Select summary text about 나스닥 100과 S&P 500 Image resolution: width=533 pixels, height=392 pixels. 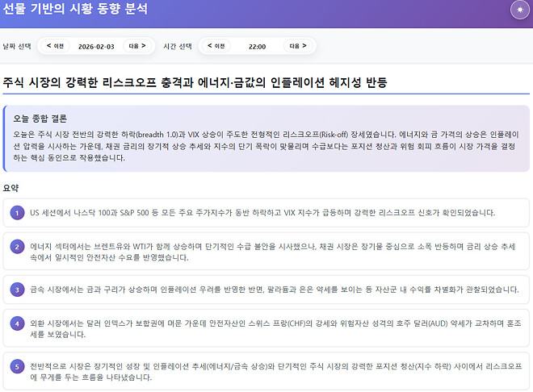(262, 213)
